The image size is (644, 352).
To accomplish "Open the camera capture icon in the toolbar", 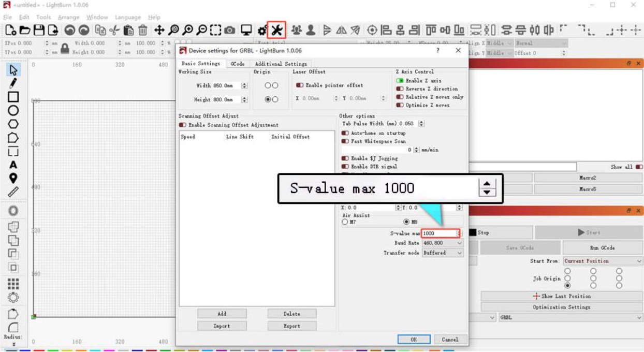I will (x=230, y=30).
